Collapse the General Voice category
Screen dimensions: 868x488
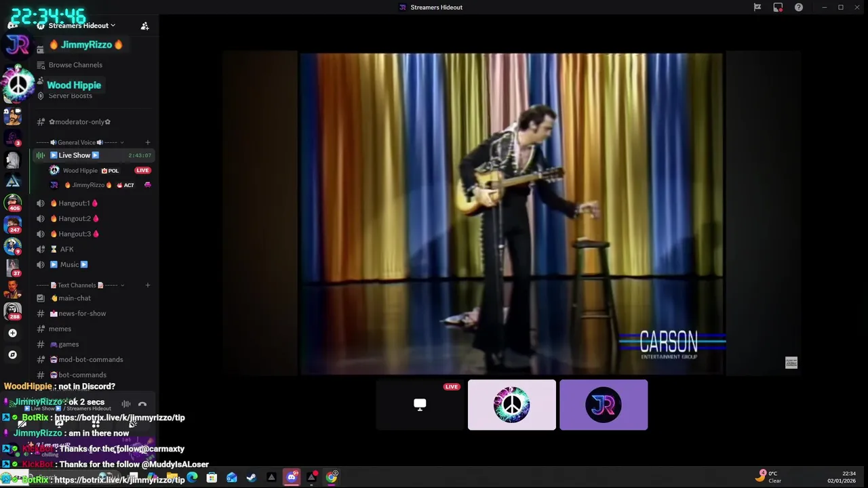click(80, 142)
